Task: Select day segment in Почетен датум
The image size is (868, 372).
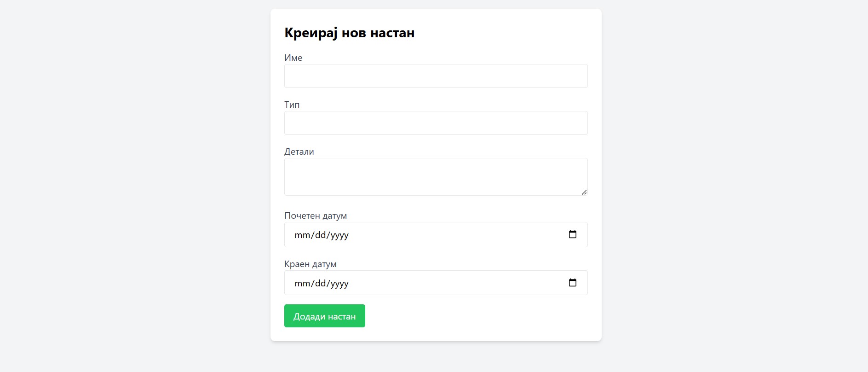Action: pos(320,235)
